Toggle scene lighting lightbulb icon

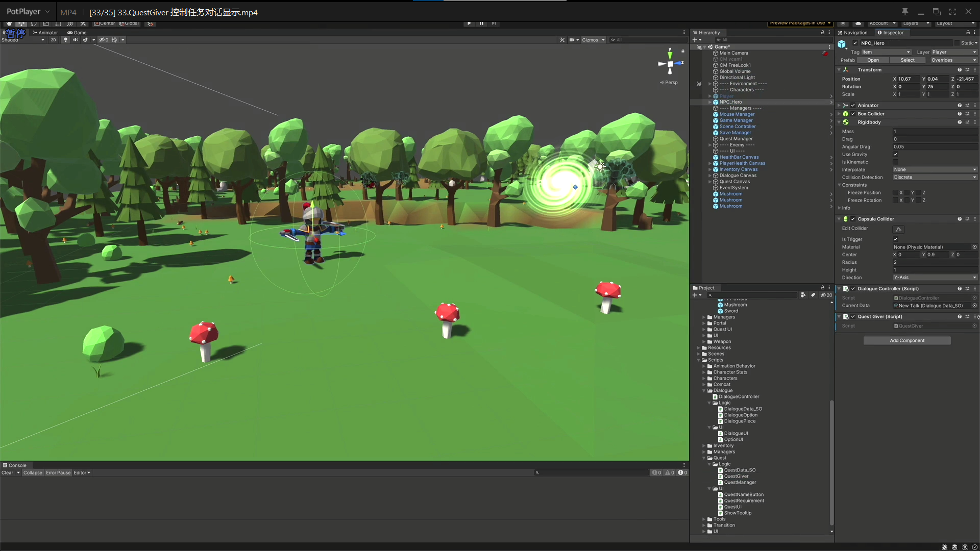pos(65,40)
